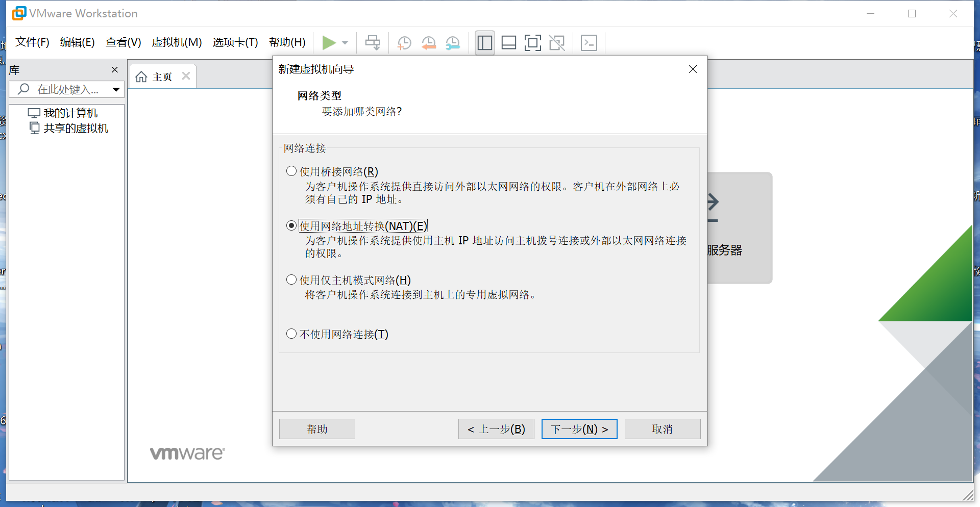The height and width of the screenshot is (507, 980).
Task: Take a snapshot of the virtual machine
Action: (x=404, y=43)
